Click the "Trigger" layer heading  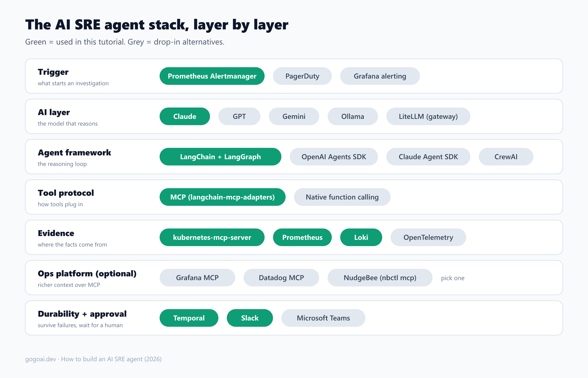53,72
